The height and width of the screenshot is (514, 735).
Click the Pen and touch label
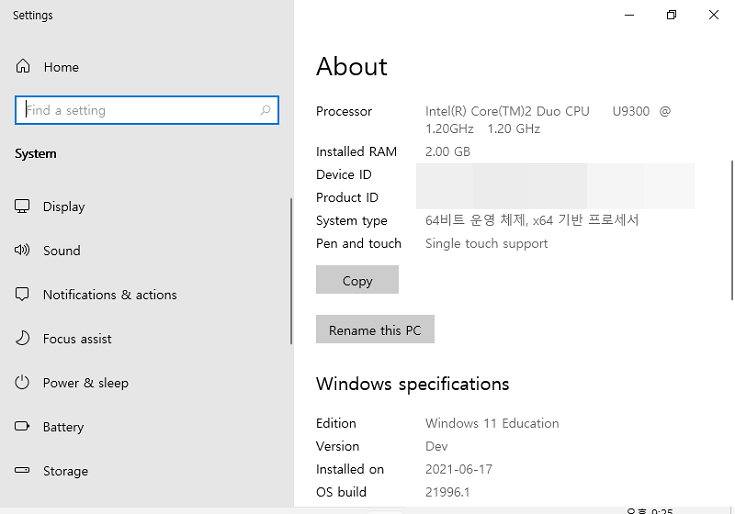359,243
